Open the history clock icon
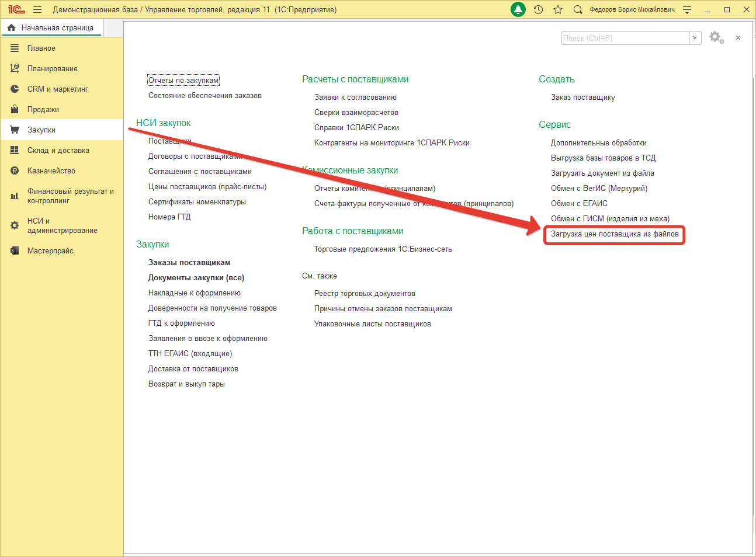Screen dimensions: 756x557 coord(538,9)
